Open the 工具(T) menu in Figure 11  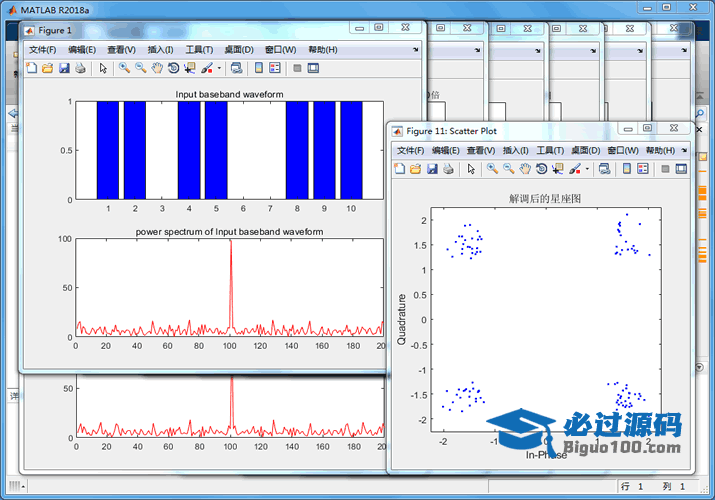click(550, 150)
